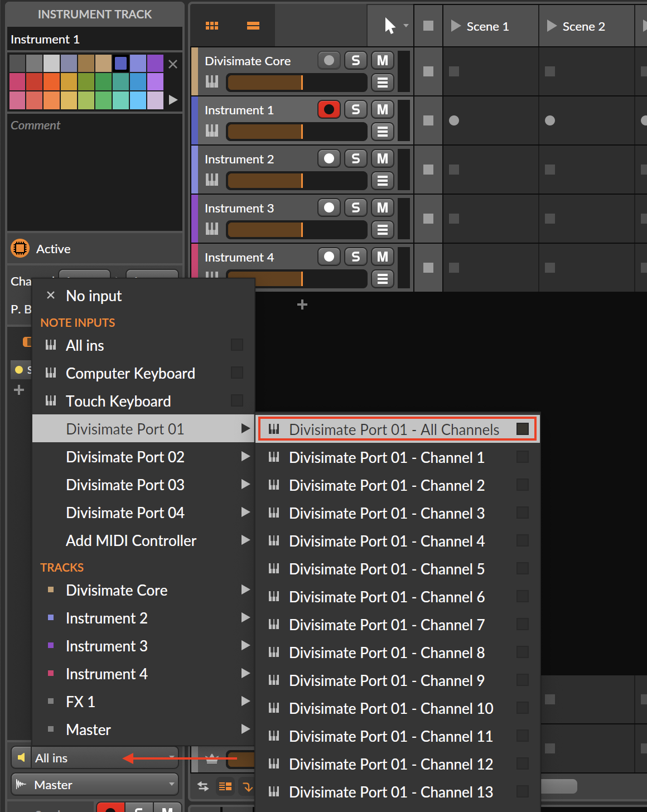Mute the Instrument 2 track
Image resolution: width=647 pixels, height=812 pixels.
point(382,158)
